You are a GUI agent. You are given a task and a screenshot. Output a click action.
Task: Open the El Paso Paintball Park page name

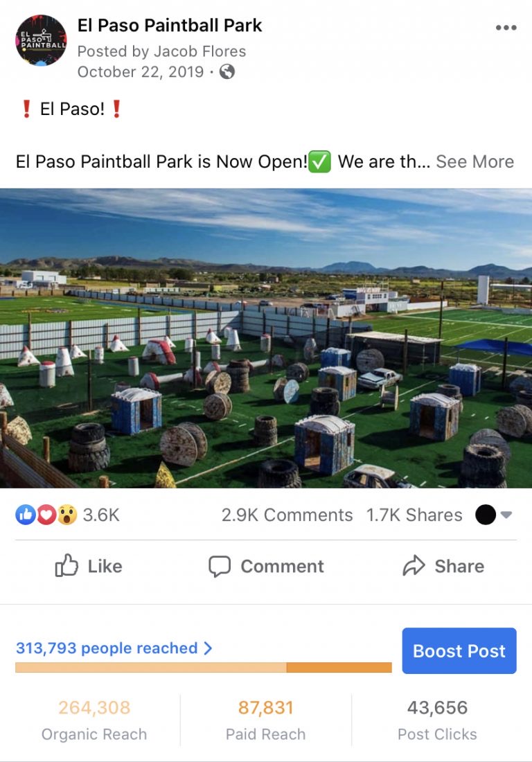pyautogui.click(x=170, y=25)
